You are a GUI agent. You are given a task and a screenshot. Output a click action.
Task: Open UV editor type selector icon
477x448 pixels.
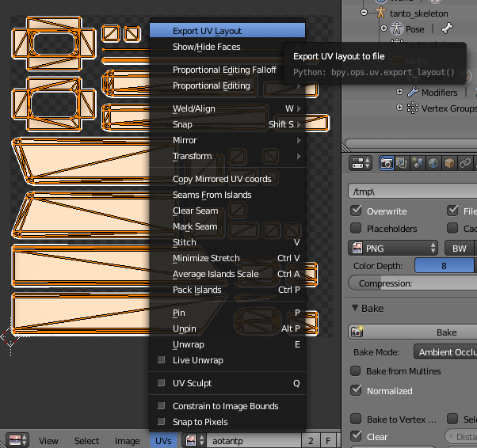point(17,440)
